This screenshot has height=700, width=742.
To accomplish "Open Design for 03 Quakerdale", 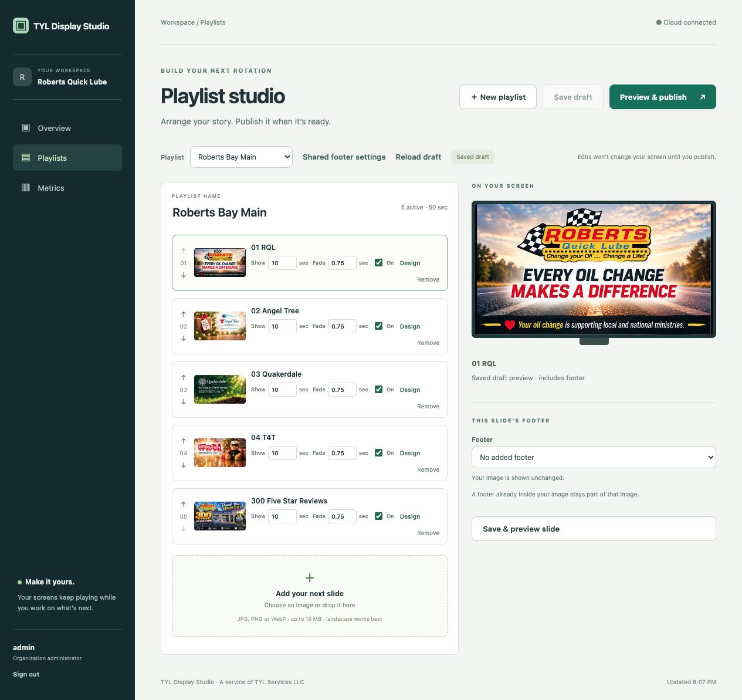I will tap(410, 390).
